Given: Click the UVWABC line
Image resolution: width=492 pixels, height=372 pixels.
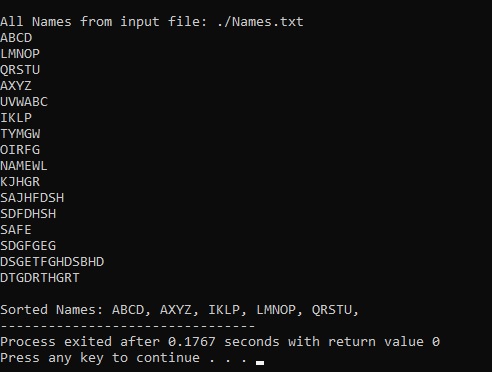Looking at the screenshot, I should pyautogui.click(x=24, y=102).
